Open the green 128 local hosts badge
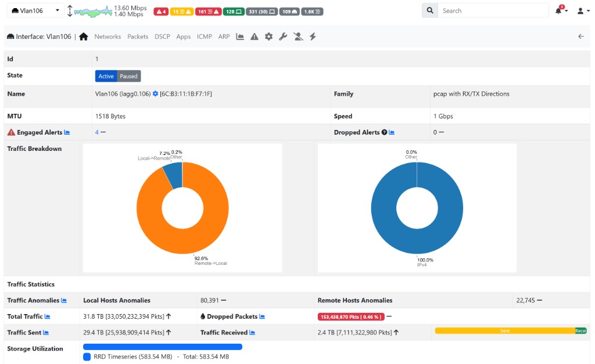 (233, 10)
